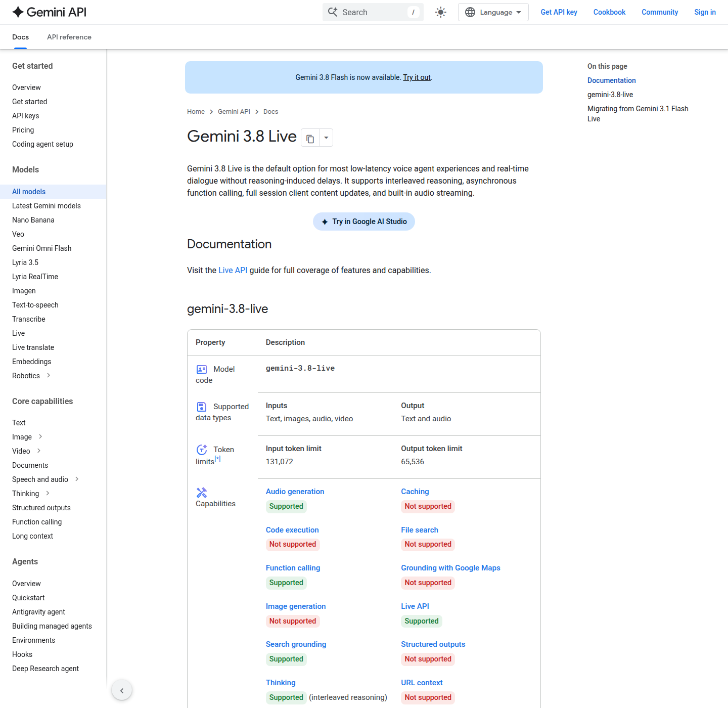
Task: Open Community in top navigation
Action: coord(660,12)
